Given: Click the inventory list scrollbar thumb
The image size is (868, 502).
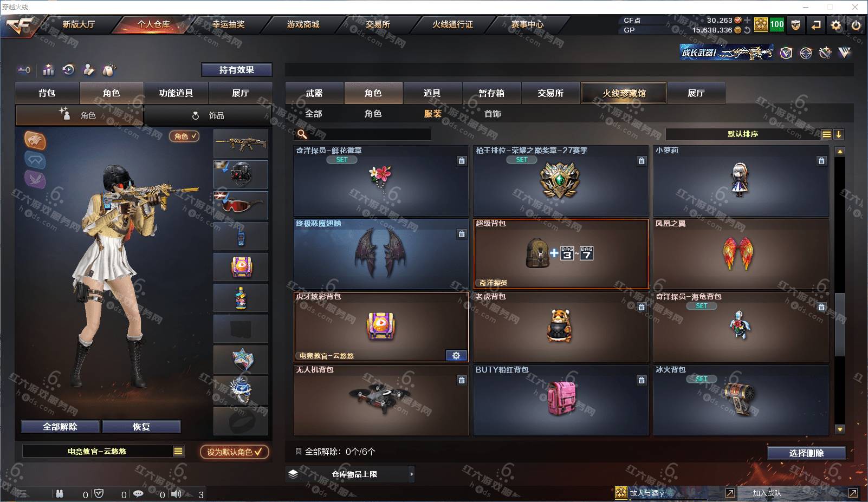Looking at the screenshot, I should click(840, 324).
